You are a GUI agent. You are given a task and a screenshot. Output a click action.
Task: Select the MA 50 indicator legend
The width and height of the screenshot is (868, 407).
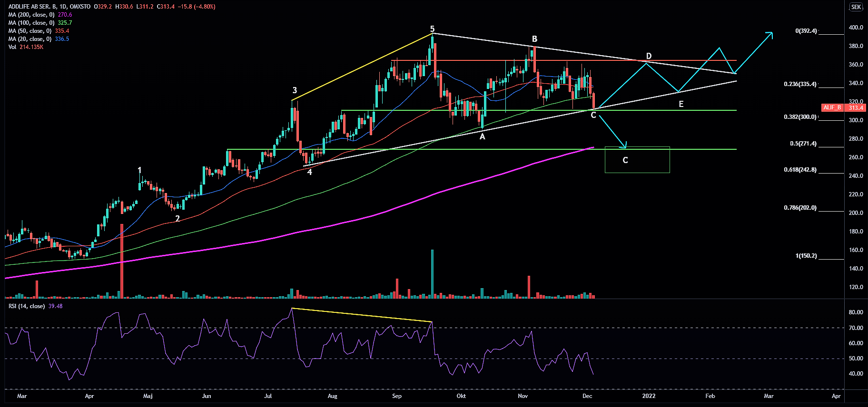(30, 31)
